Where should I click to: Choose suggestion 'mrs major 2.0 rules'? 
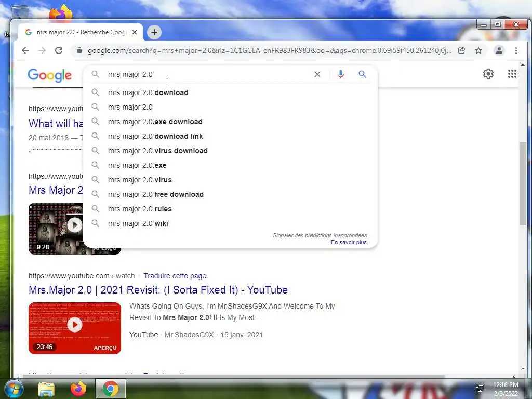pyautogui.click(x=230, y=209)
